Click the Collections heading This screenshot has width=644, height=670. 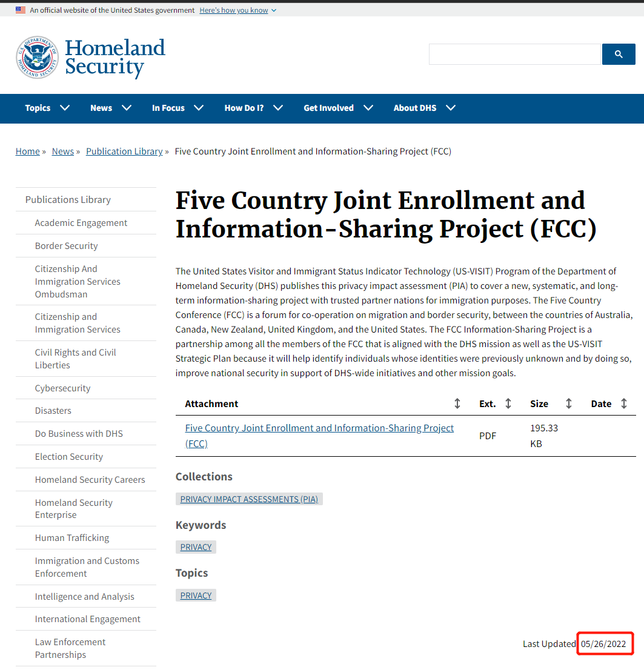[204, 476]
